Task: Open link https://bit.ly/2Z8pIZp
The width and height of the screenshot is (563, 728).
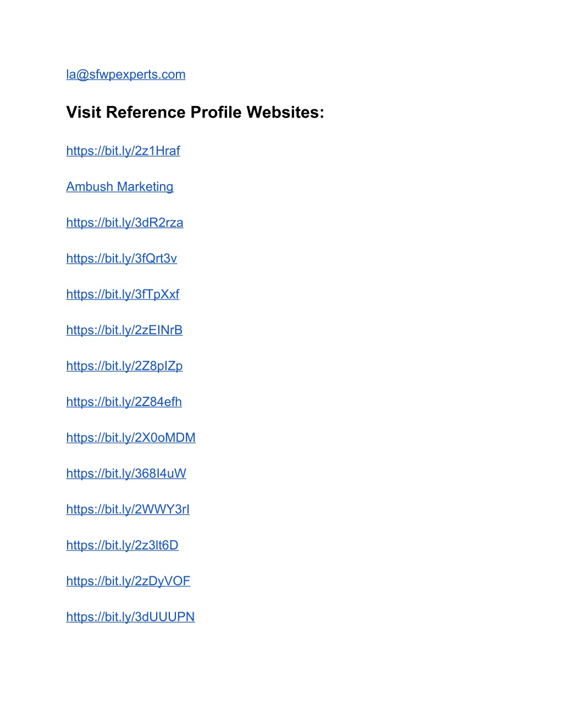Action: 124,366
